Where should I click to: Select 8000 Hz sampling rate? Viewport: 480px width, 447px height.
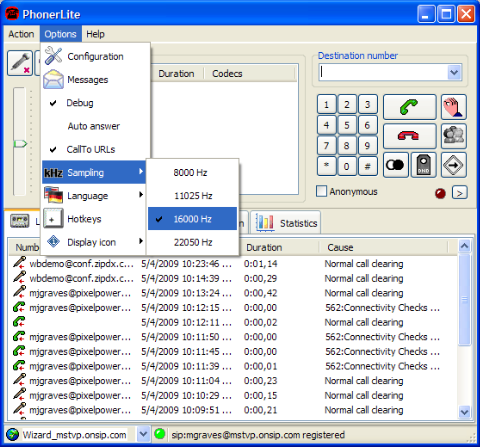[x=192, y=173]
